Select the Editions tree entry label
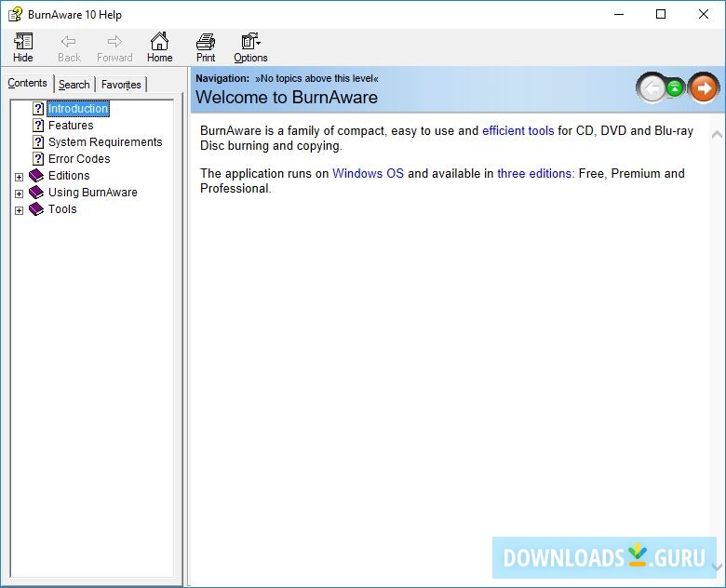This screenshot has width=726, height=588. 69,176
